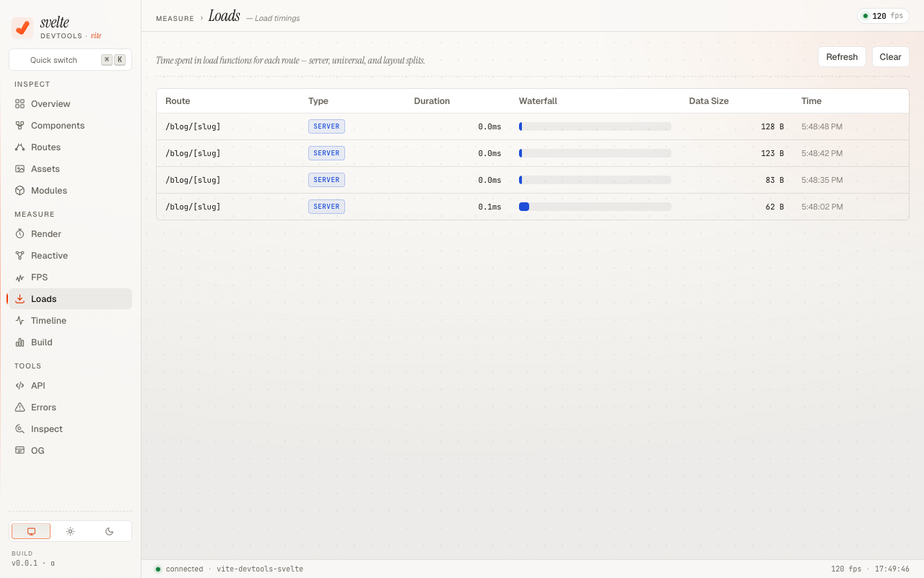Screen dimensions: 924x578
Task: Click the Timeline pulse icon
Action: [20, 321]
